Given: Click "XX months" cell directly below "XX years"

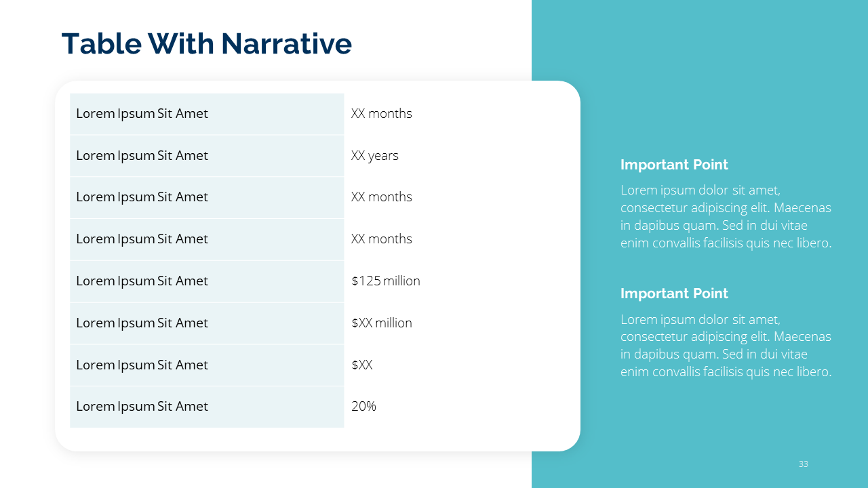Looking at the screenshot, I should [382, 197].
